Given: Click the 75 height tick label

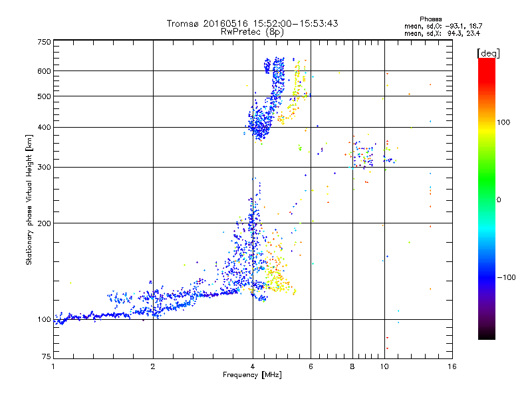Looking at the screenshot, I should (47, 356).
